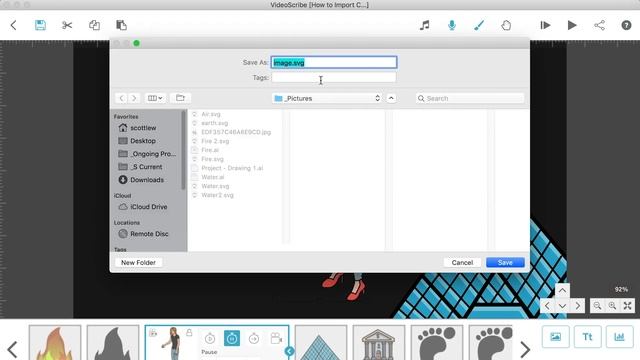Open the _Pictures folder location dropdown
640x360 pixels.
327,98
